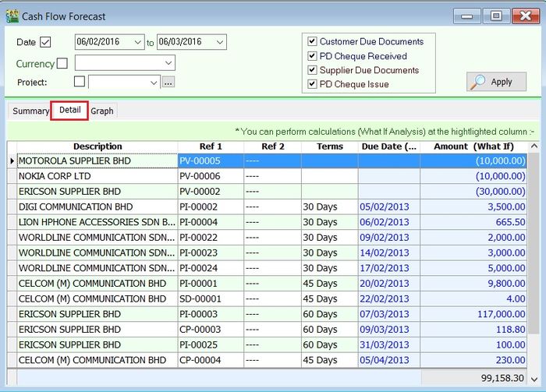Screen dimensions: 546x392
Task: Expand the Currency dropdown list
Action: (x=168, y=63)
